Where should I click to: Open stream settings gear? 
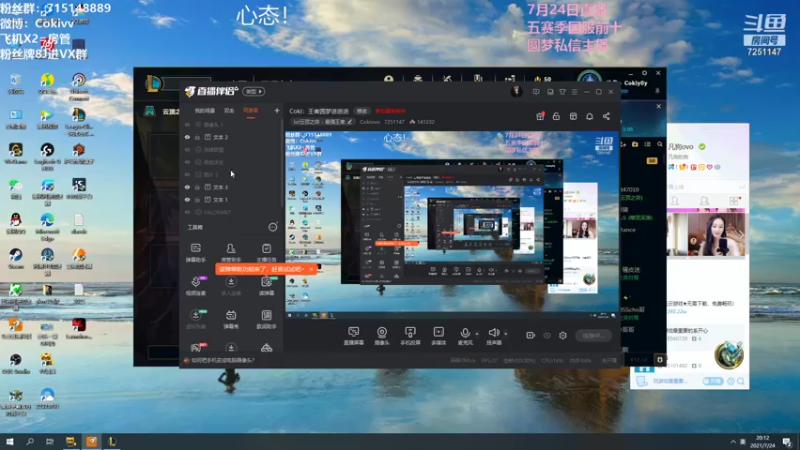(563, 335)
